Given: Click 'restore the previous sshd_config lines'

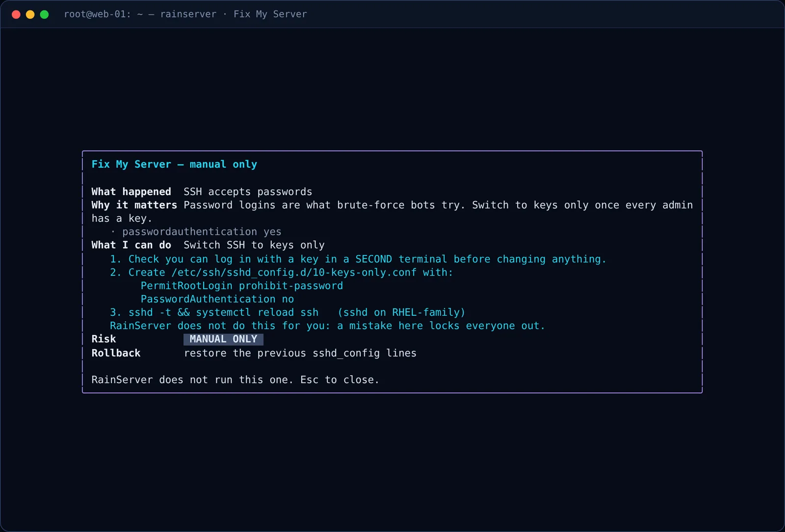Looking at the screenshot, I should [x=300, y=353].
